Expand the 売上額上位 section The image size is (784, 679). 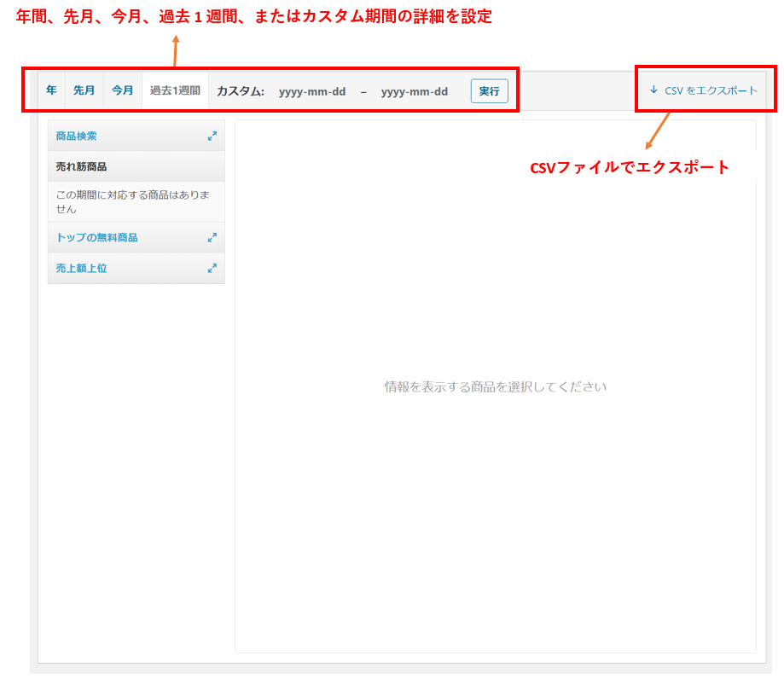82,268
